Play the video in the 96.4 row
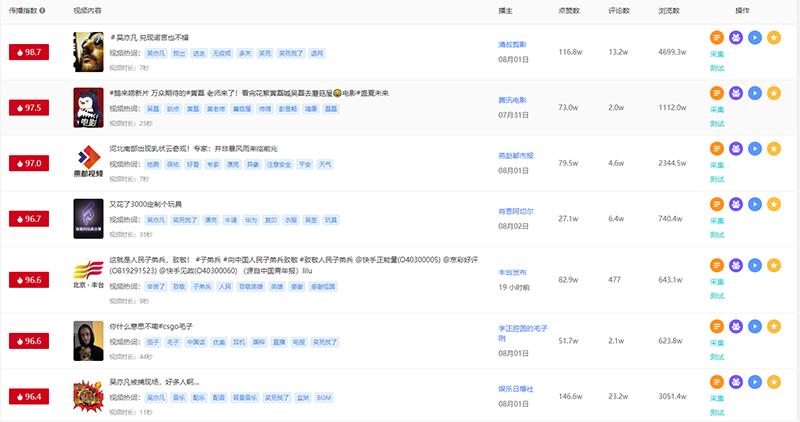Viewport: 800px width, 422px height. [755, 382]
